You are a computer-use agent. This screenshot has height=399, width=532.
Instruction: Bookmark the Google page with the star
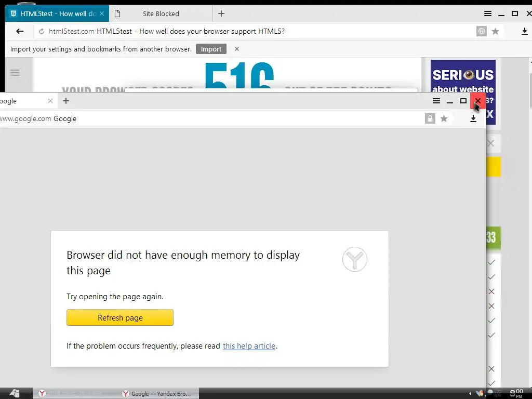tap(444, 118)
